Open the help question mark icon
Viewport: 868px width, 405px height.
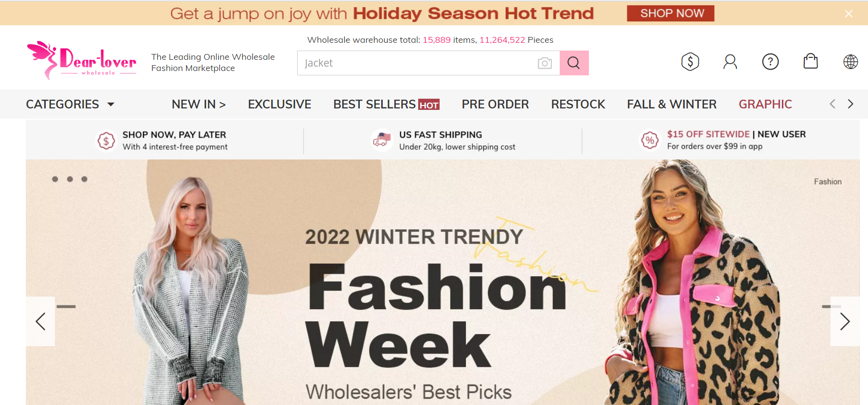pos(770,62)
